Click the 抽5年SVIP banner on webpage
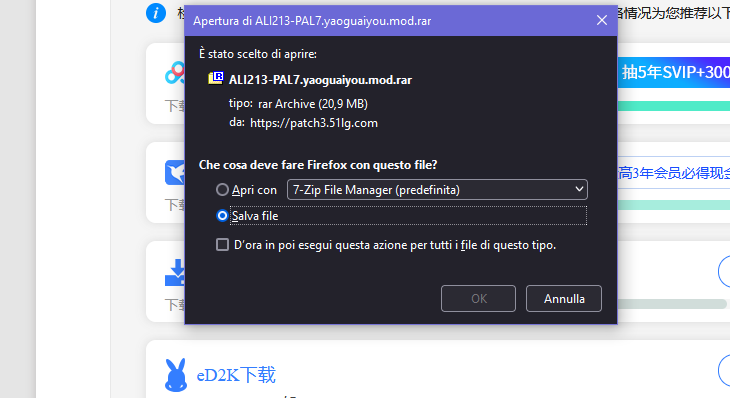Image resolution: width=730 pixels, height=398 pixels. pyautogui.click(x=674, y=72)
